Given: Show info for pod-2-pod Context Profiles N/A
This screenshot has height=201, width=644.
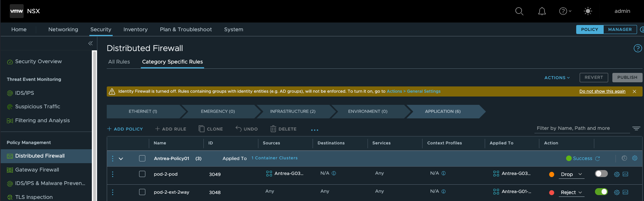Looking at the screenshot, I should (x=443, y=173).
